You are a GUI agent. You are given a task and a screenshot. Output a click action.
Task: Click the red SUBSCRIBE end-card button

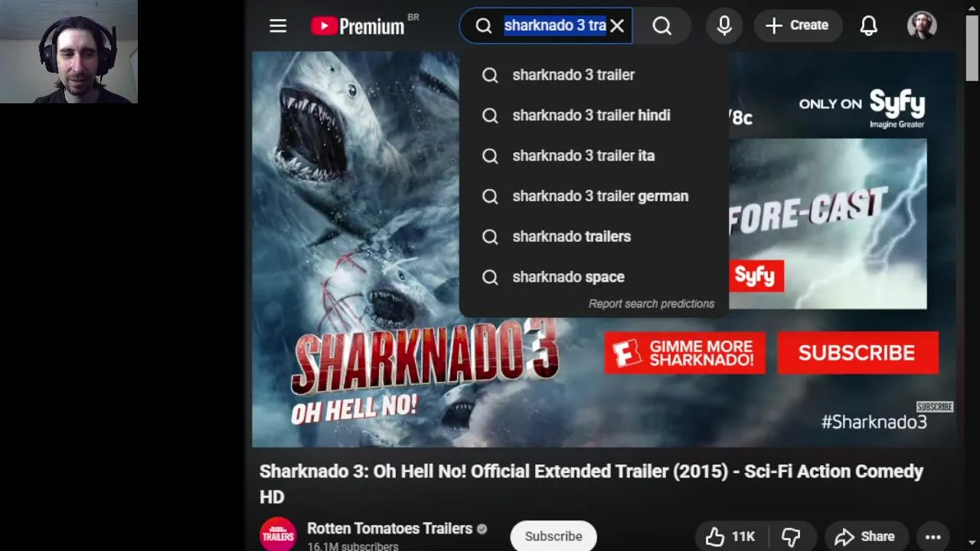click(857, 353)
